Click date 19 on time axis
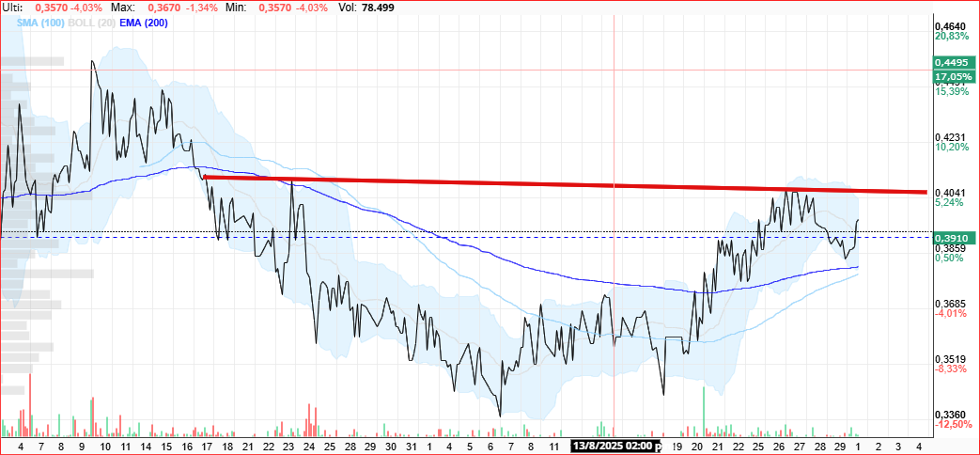 (x=678, y=447)
